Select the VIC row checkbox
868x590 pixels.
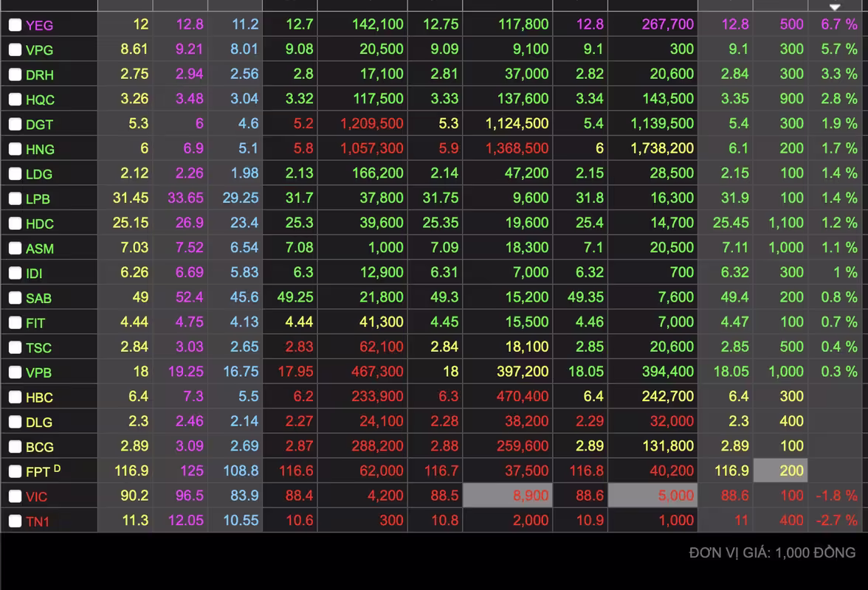(15, 496)
